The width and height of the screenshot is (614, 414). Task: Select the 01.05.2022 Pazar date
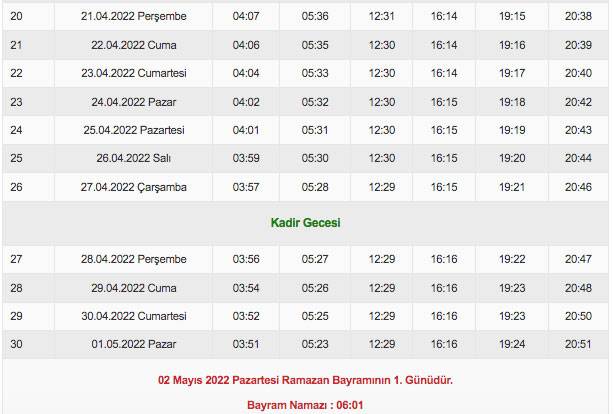click(134, 344)
